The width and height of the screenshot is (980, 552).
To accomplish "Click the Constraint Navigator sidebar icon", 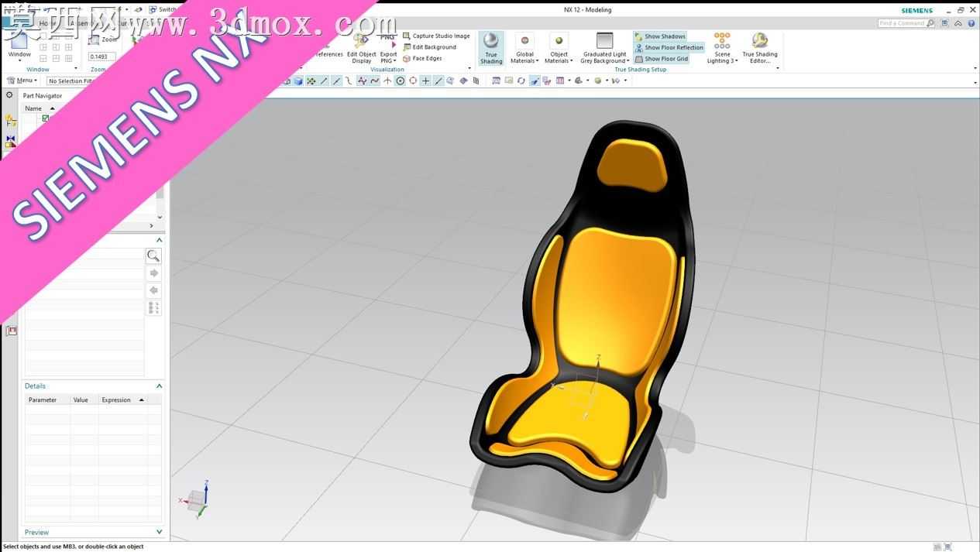I will [11, 142].
